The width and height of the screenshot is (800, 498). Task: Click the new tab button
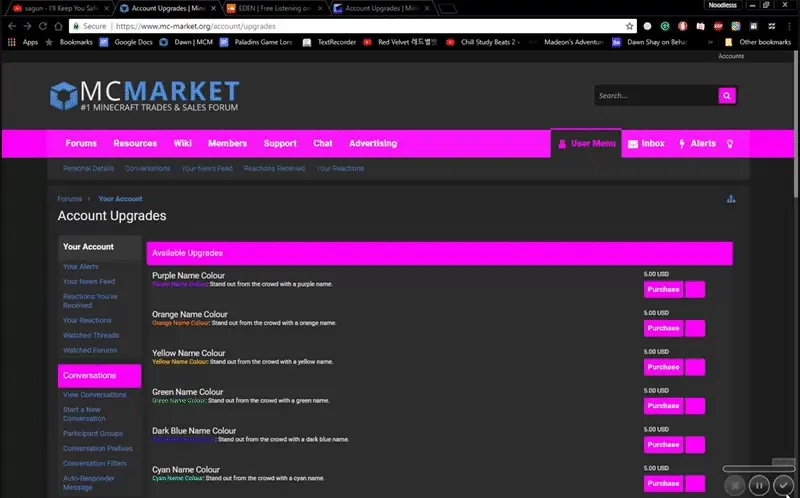click(x=447, y=9)
